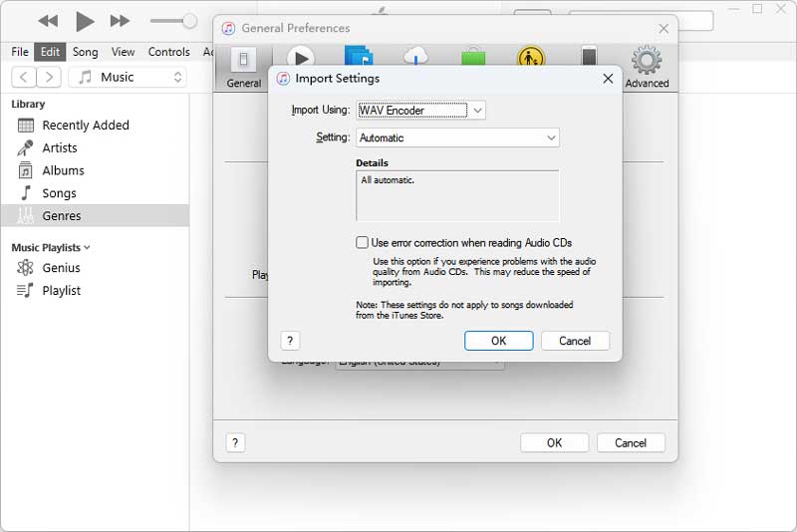Click the Import Settings help question button
The width and height of the screenshot is (797, 532).
290,341
